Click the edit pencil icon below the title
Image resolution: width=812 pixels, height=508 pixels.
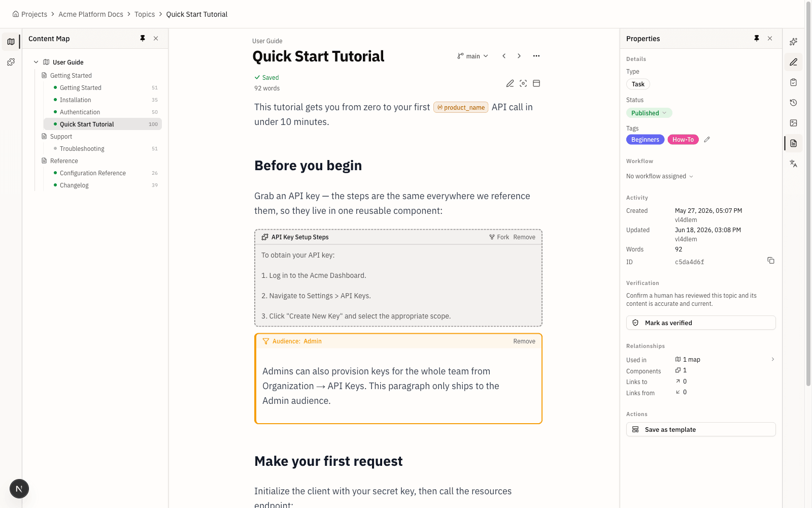pos(510,83)
